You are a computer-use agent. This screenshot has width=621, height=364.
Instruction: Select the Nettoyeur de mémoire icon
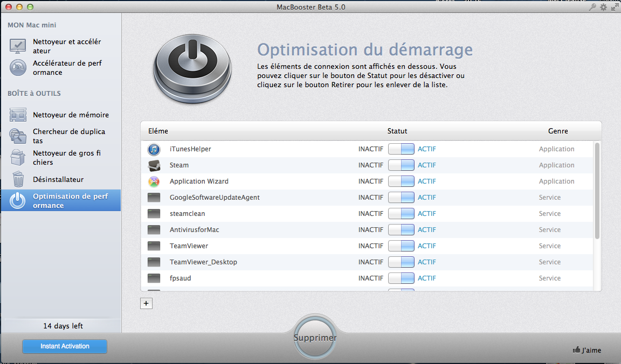(x=18, y=115)
